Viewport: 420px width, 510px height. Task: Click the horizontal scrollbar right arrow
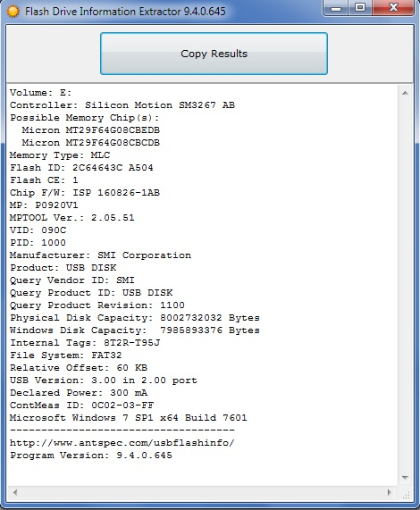click(x=390, y=492)
